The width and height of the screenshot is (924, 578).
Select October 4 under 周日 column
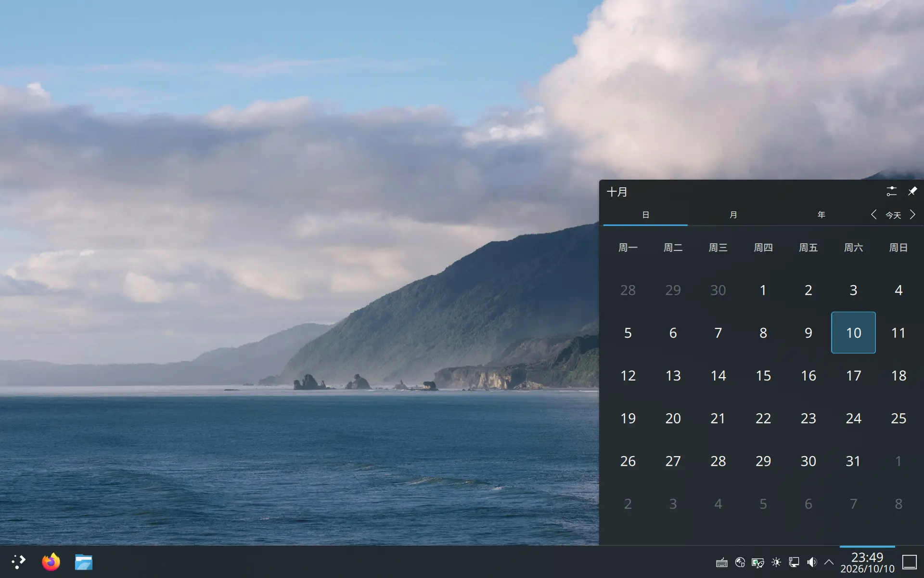[898, 290]
